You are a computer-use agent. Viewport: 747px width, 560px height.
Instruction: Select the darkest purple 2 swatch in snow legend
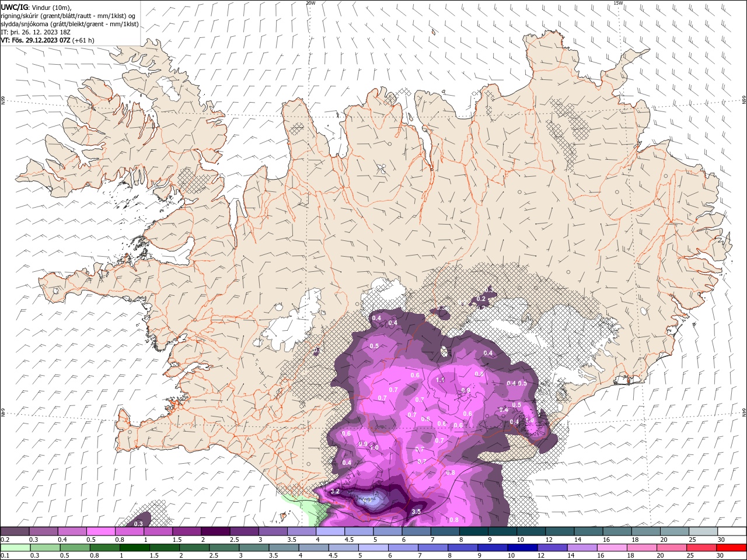(x=215, y=531)
